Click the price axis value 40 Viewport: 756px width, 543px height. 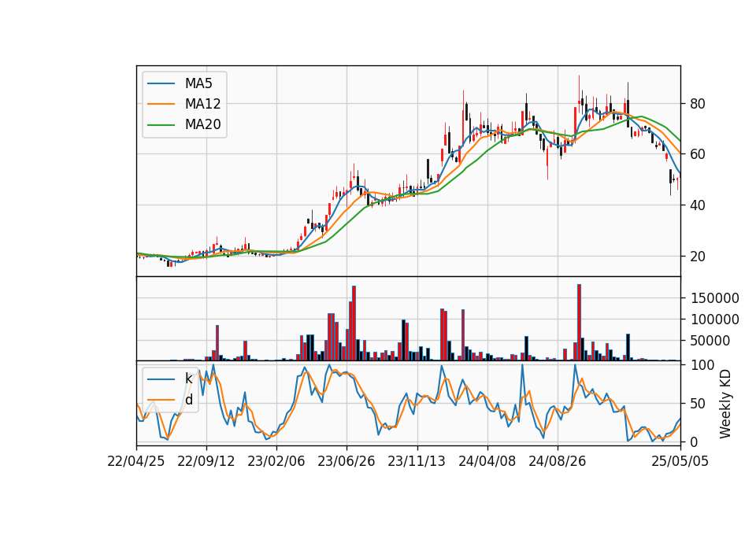[698, 205]
